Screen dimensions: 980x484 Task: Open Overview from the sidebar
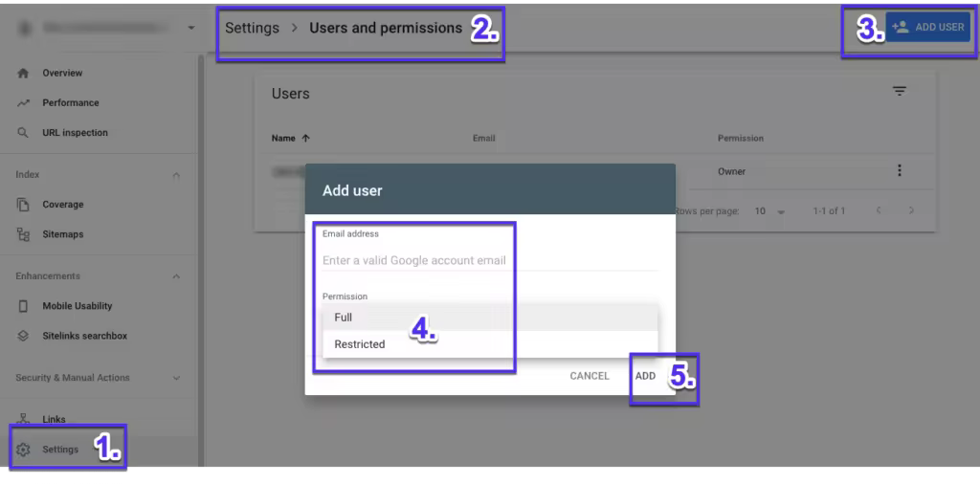(x=62, y=73)
